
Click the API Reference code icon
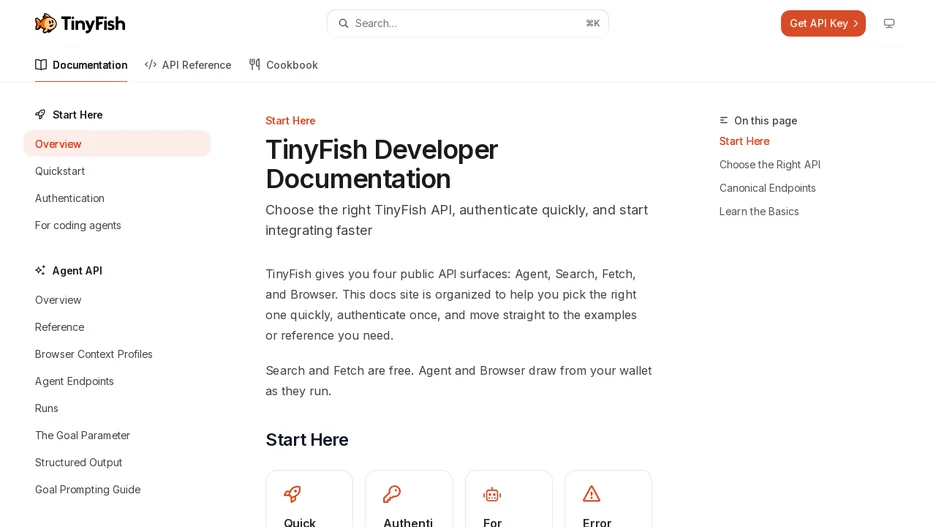click(150, 64)
